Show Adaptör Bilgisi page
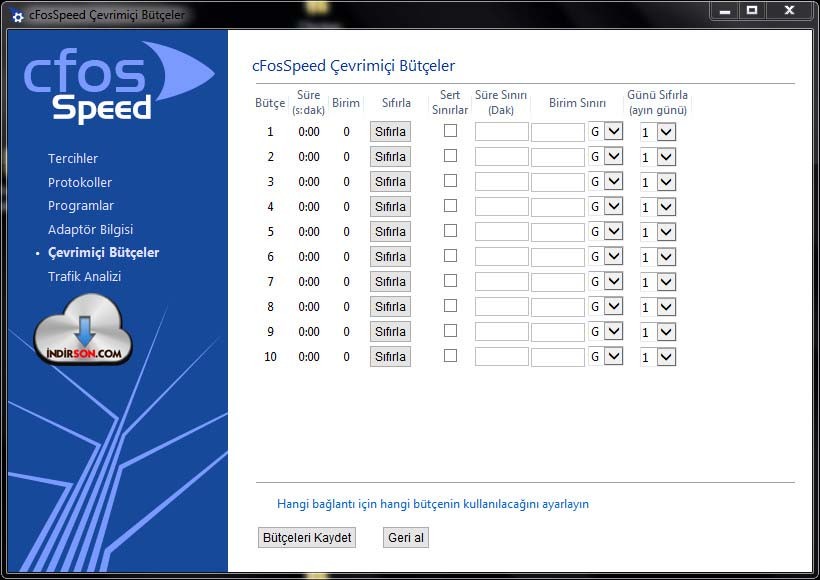 click(90, 229)
